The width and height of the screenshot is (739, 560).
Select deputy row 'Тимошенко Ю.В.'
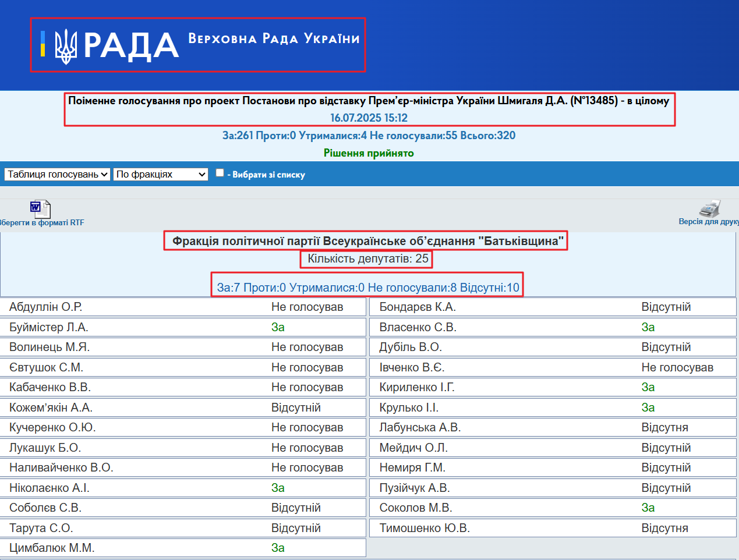point(553,528)
